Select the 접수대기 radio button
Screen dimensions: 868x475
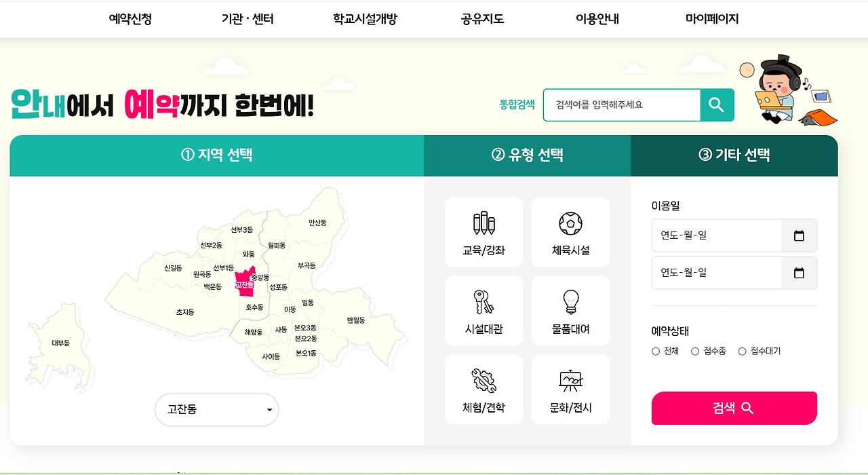click(x=742, y=351)
